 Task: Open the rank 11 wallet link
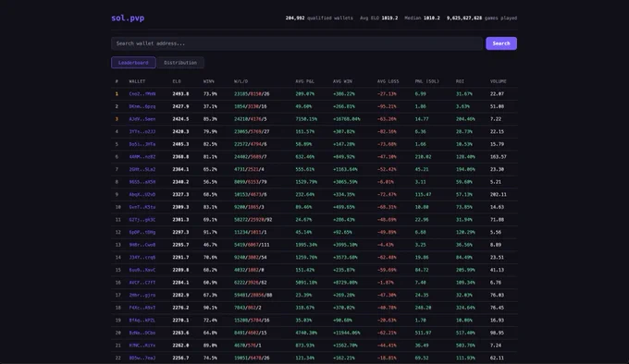[142, 220]
